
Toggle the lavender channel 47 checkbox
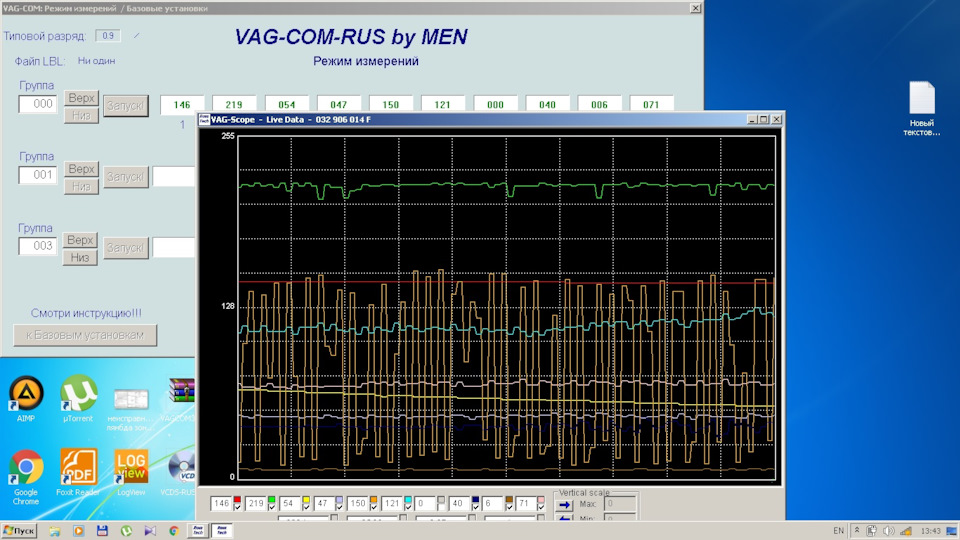(339, 508)
